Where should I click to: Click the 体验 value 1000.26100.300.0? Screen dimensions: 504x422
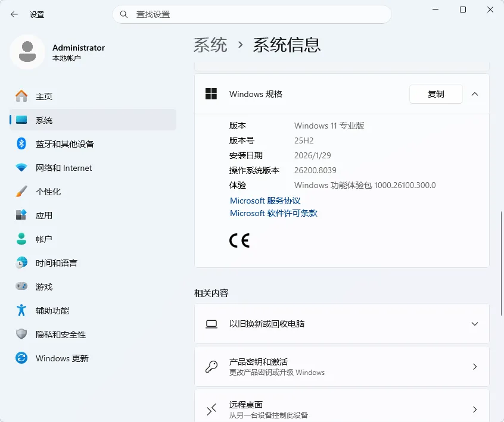(405, 185)
